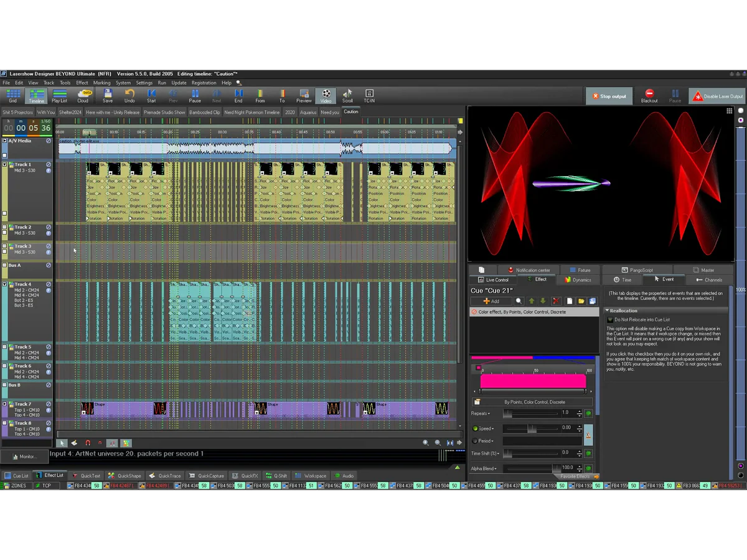Open the Notification center tab

[529, 270]
